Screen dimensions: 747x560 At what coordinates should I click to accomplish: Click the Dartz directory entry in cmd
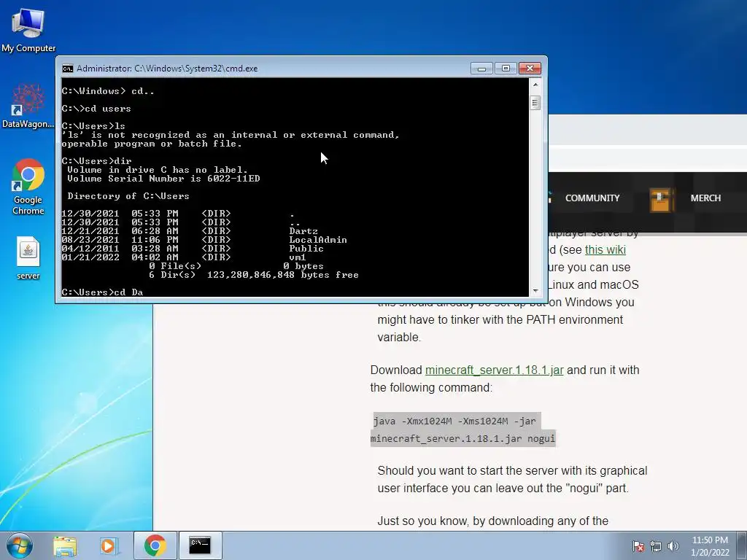303,231
